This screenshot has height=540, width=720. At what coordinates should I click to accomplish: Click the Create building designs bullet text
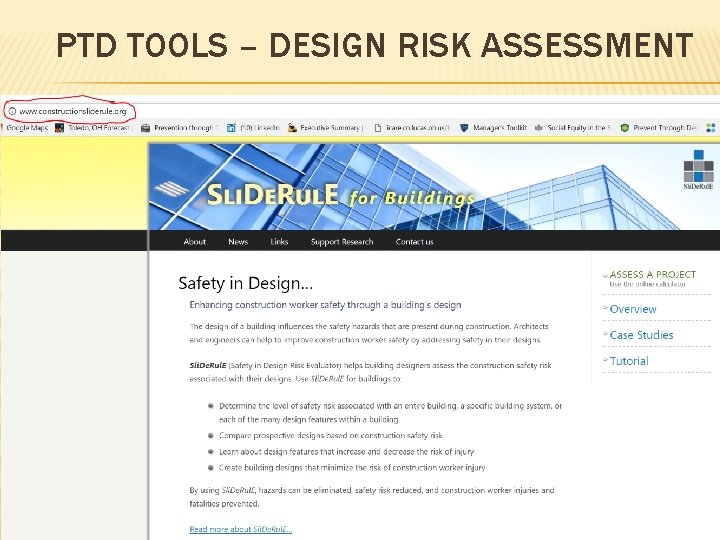pos(352,467)
